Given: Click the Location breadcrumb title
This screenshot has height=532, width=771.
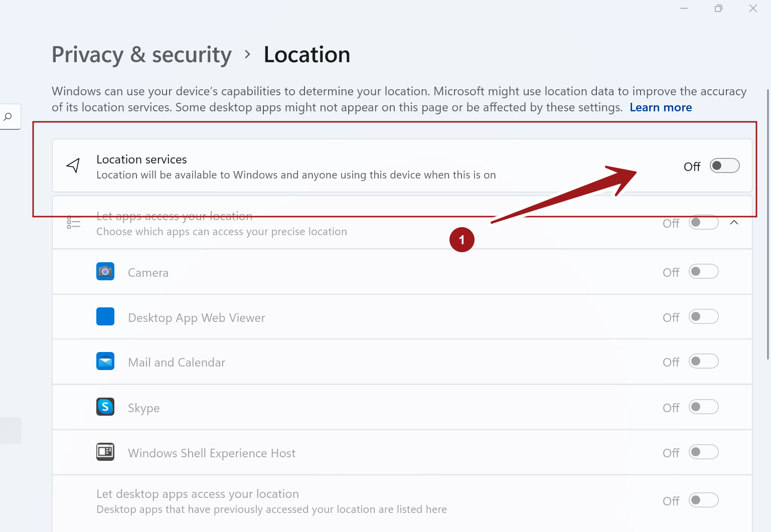Looking at the screenshot, I should 307,55.
